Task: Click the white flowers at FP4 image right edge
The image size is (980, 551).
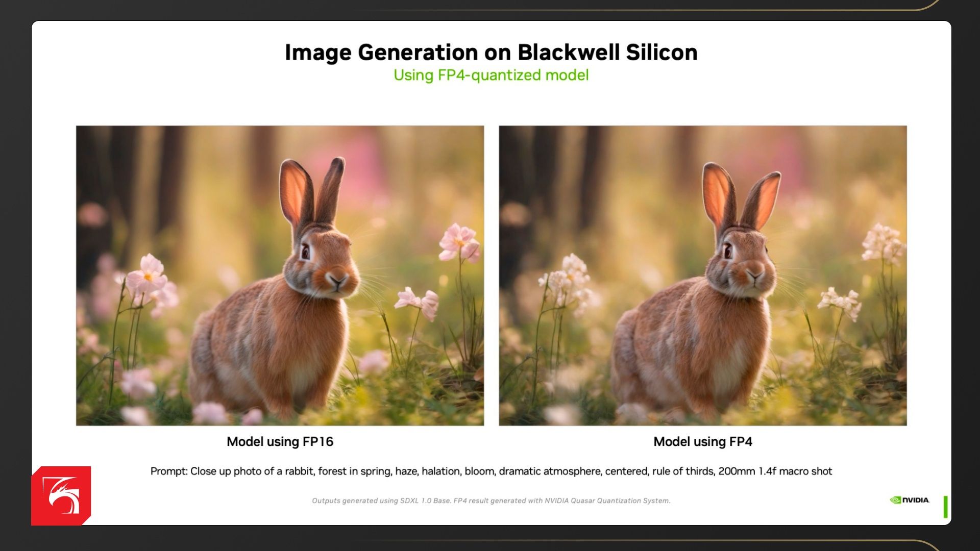Action: click(x=883, y=243)
